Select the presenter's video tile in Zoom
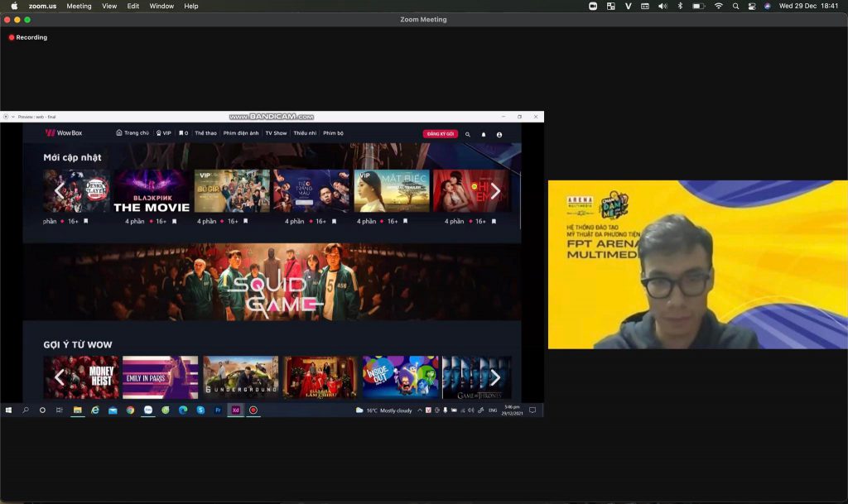Screen dimensions: 848x504 tap(697, 265)
